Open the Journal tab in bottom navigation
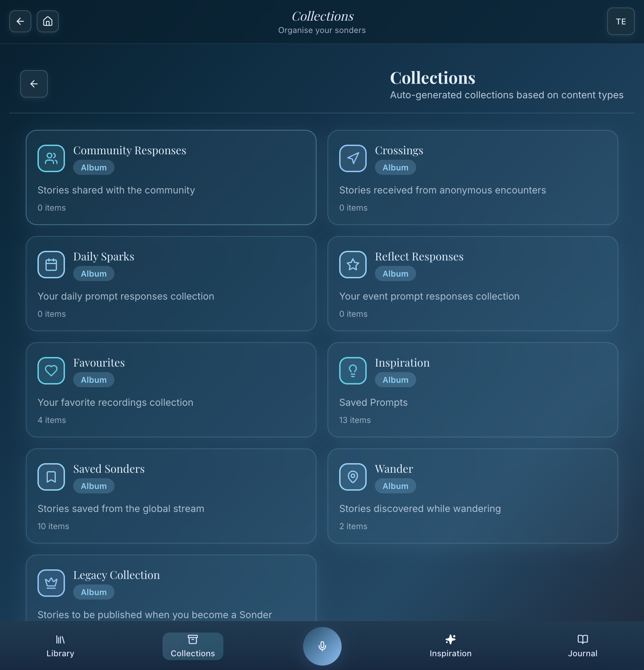Viewport: 644px width, 670px height. (582, 646)
